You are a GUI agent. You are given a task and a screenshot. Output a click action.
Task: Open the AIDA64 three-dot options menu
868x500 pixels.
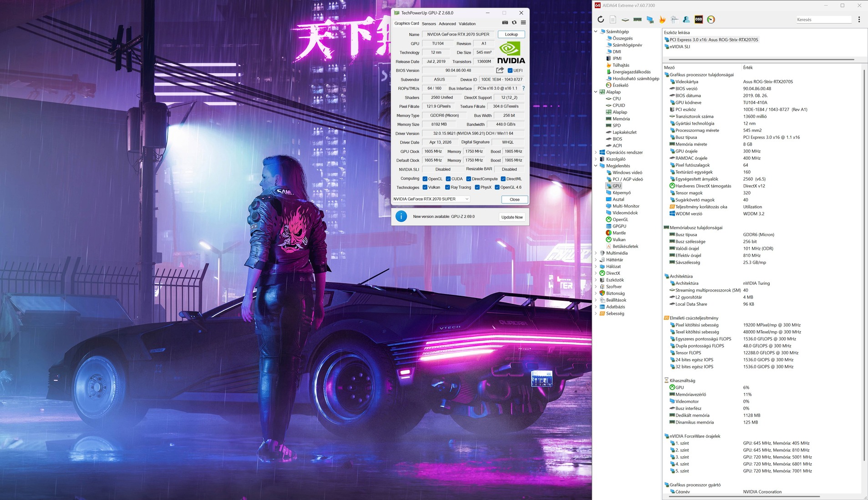click(x=859, y=20)
